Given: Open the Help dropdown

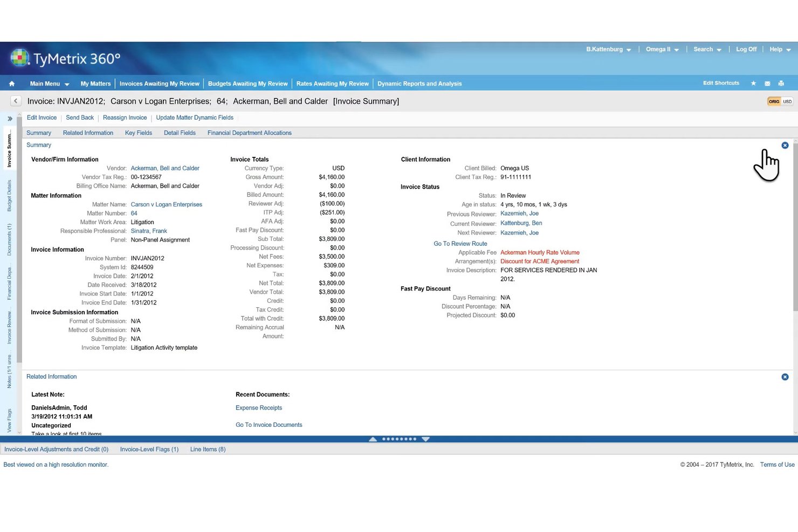Looking at the screenshot, I should (780, 50).
